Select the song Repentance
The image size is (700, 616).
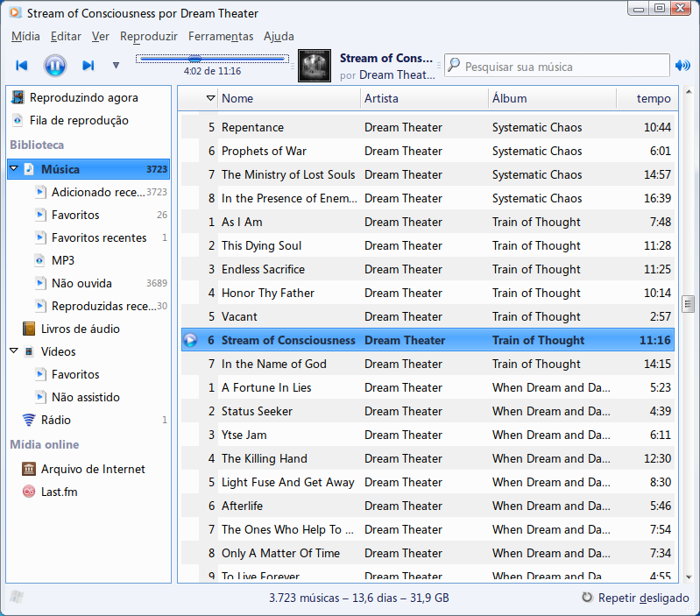click(428, 127)
